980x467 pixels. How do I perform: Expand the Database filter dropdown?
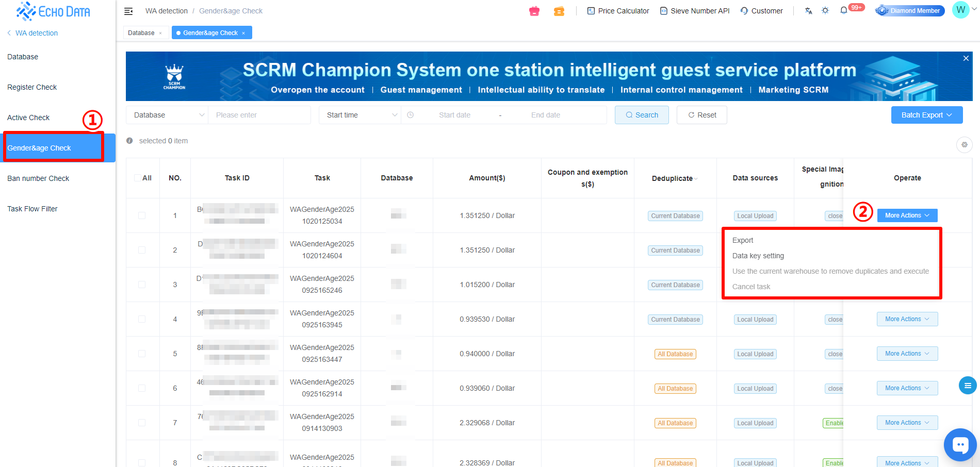(x=167, y=115)
